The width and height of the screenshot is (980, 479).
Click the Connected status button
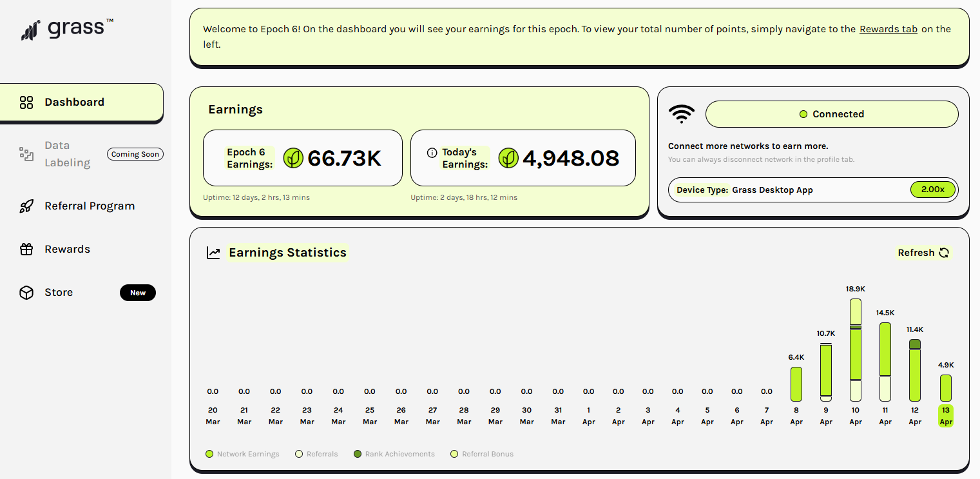click(831, 114)
